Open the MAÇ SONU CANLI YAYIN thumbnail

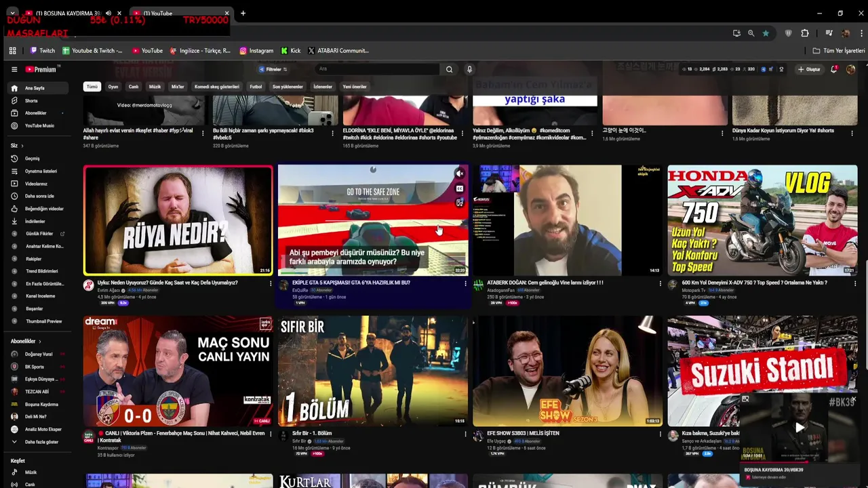178,371
